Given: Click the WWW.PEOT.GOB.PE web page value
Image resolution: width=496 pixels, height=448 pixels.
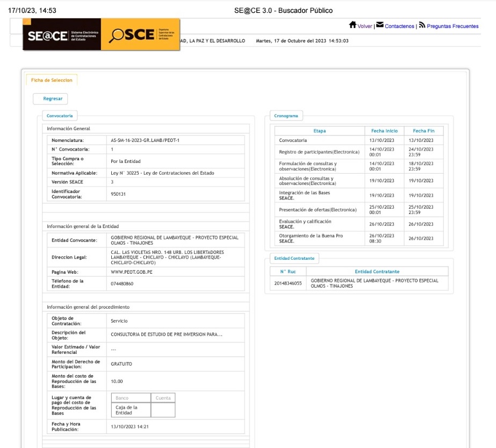Looking at the screenshot, I should [x=132, y=272].
